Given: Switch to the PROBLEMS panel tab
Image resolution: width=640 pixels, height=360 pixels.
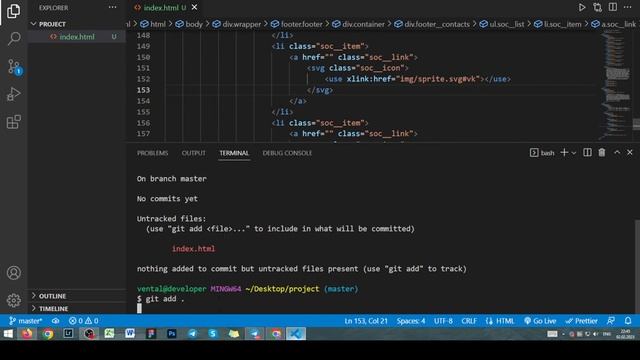Looking at the screenshot, I should [x=153, y=153].
